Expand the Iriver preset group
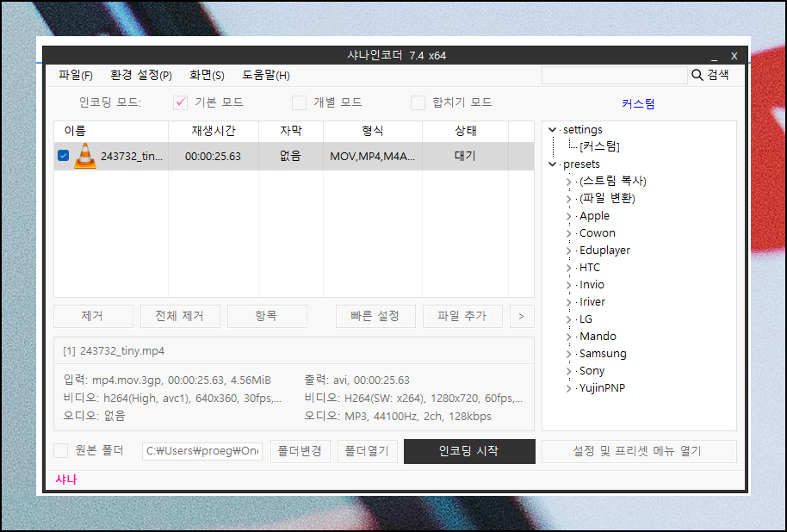 click(568, 302)
